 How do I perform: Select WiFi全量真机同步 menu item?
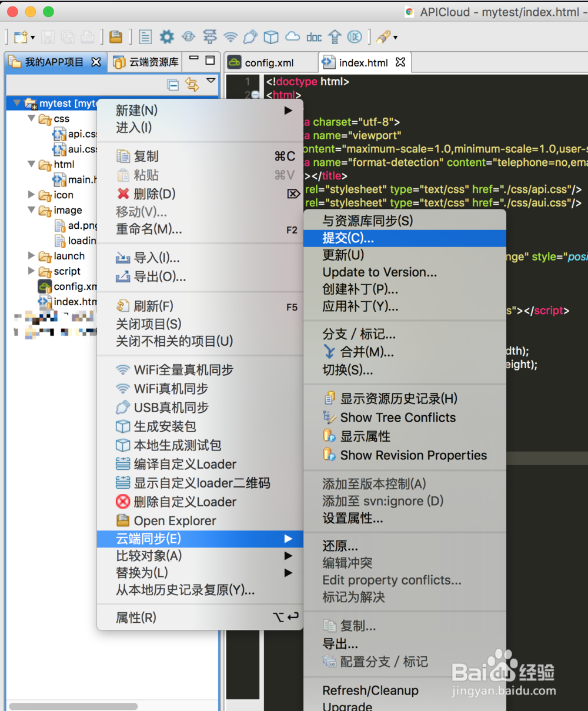[x=200, y=370]
